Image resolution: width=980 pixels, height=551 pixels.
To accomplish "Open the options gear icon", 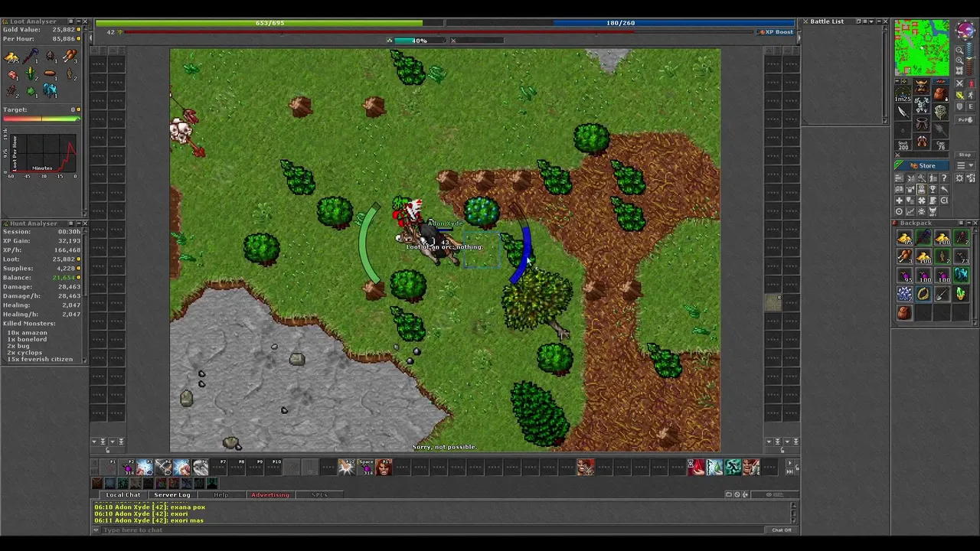I will [959, 178].
